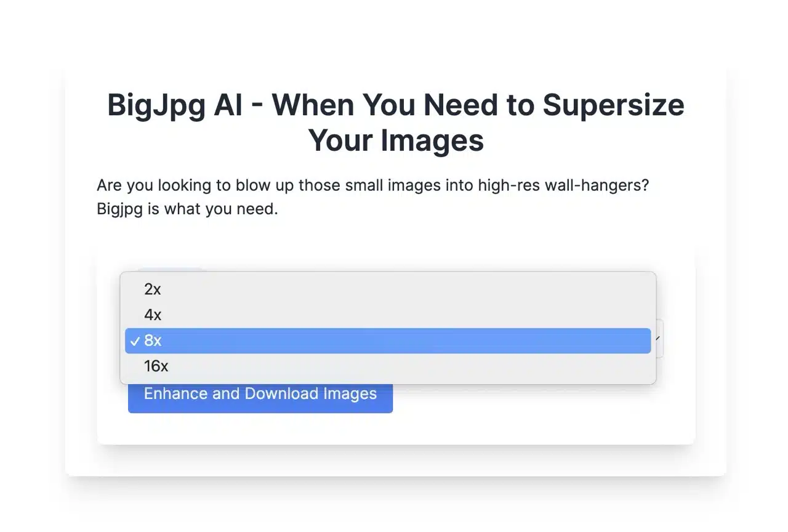
Task: Click the scale select chevron arrow
Action: coord(659,339)
